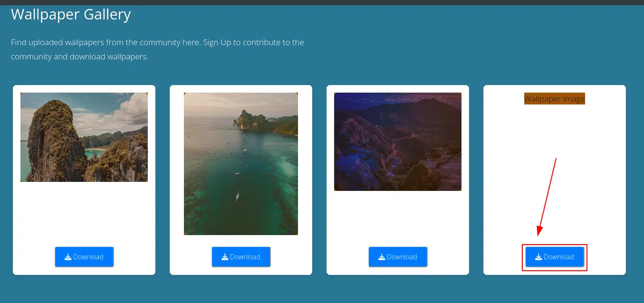Click the download icon under the night mountain wallpaper
This screenshot has width=644, height=303.
382,257
